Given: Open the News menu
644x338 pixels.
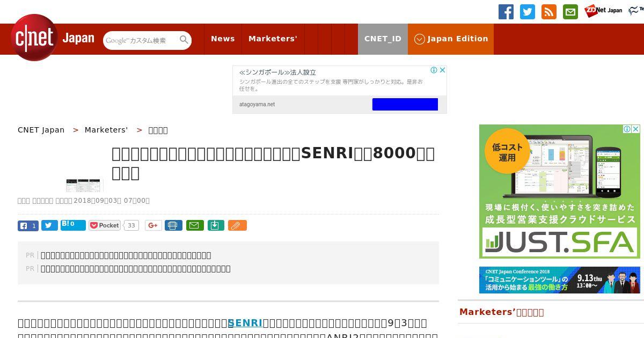Looking at the screenshot, I should pos(223,39).
